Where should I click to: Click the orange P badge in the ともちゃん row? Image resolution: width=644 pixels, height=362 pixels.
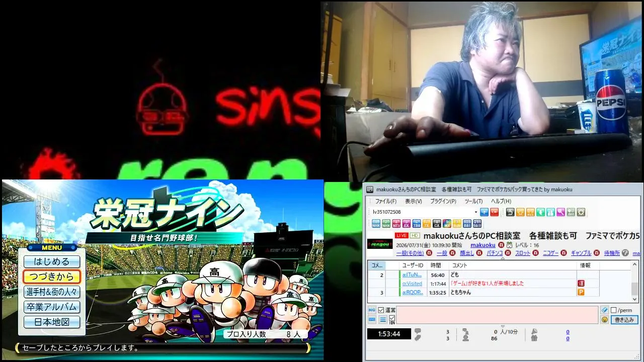[x=581, y=292]
